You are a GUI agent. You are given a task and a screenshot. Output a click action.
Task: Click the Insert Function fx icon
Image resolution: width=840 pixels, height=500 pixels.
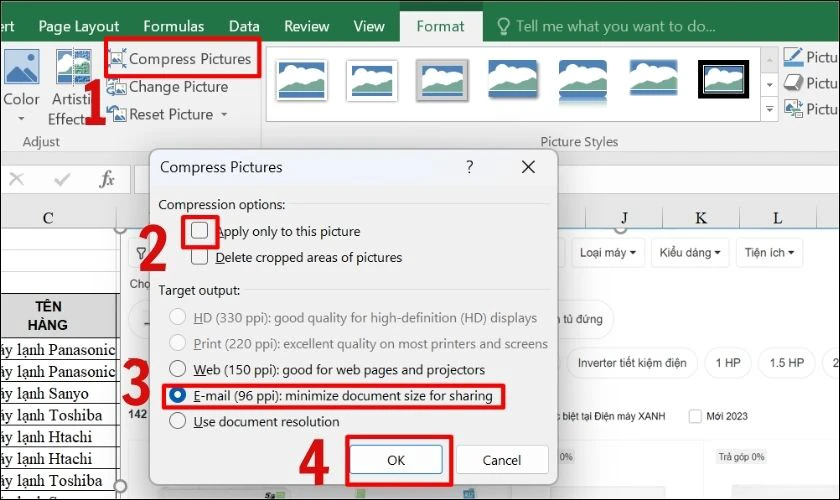107,179
